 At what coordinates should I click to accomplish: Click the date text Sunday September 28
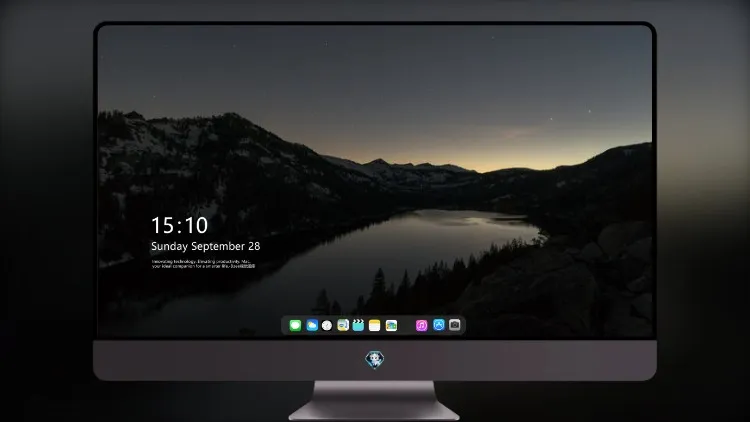click(206, 246)
